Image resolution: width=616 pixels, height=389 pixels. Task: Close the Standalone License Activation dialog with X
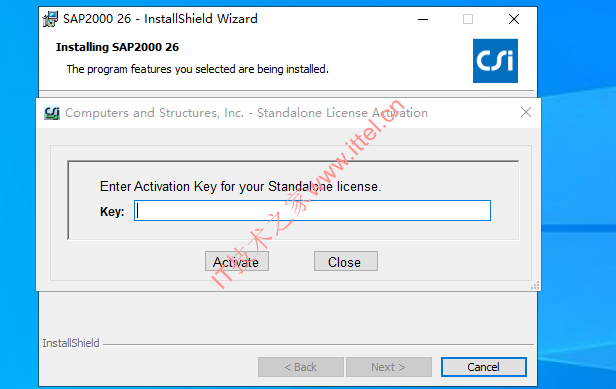click(x=526, y=112)
